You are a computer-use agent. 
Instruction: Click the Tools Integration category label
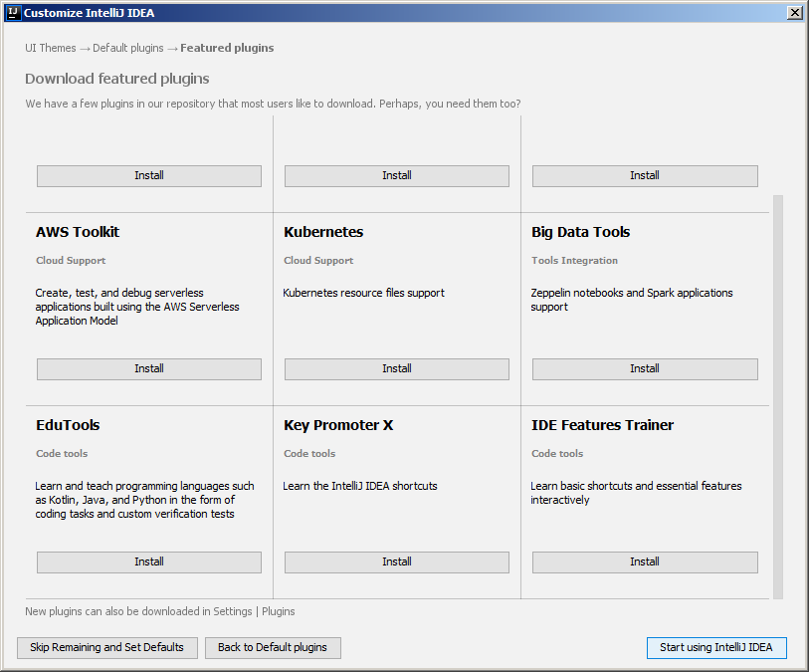[x=575, y=261]
